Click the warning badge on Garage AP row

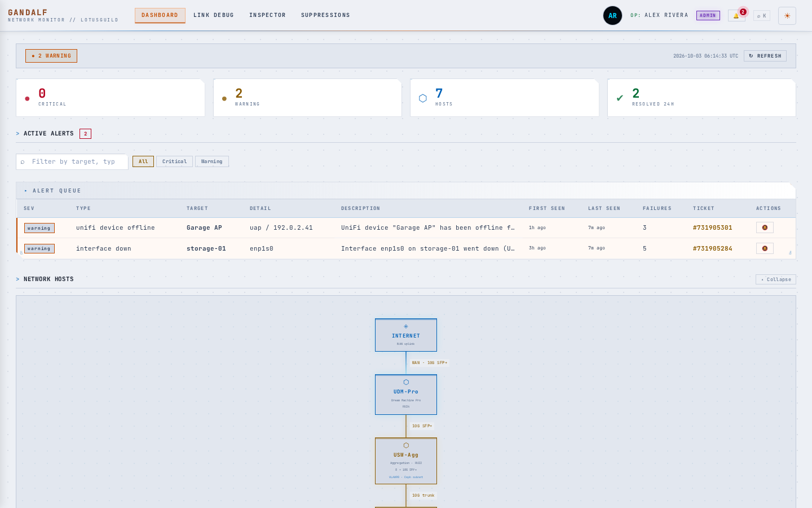[39, 228]
